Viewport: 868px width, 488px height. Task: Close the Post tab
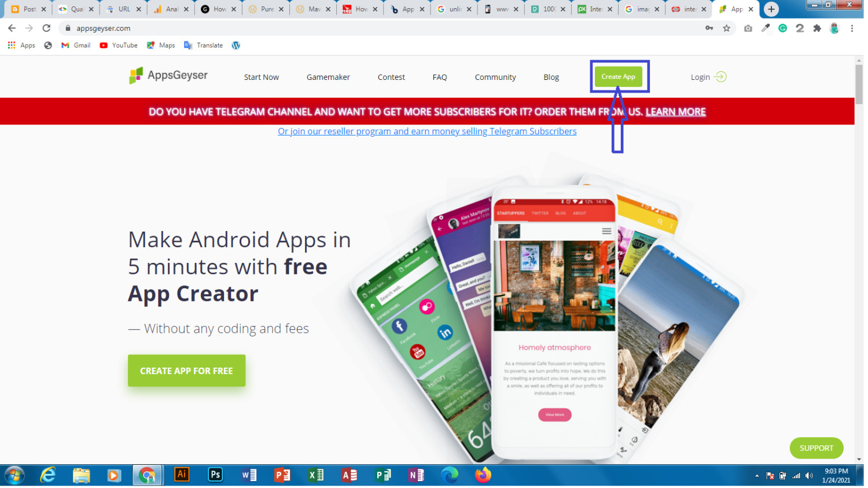coord(43,9)
